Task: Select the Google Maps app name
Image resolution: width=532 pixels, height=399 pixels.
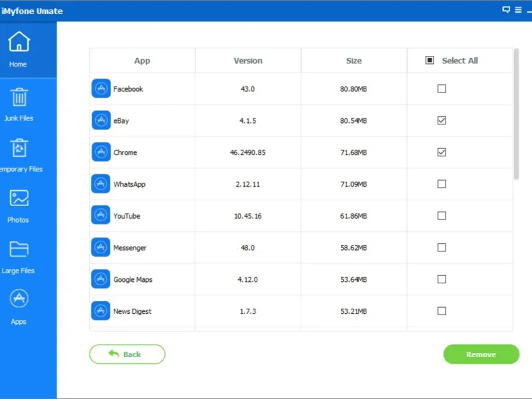Action: (x=133, y=280)
